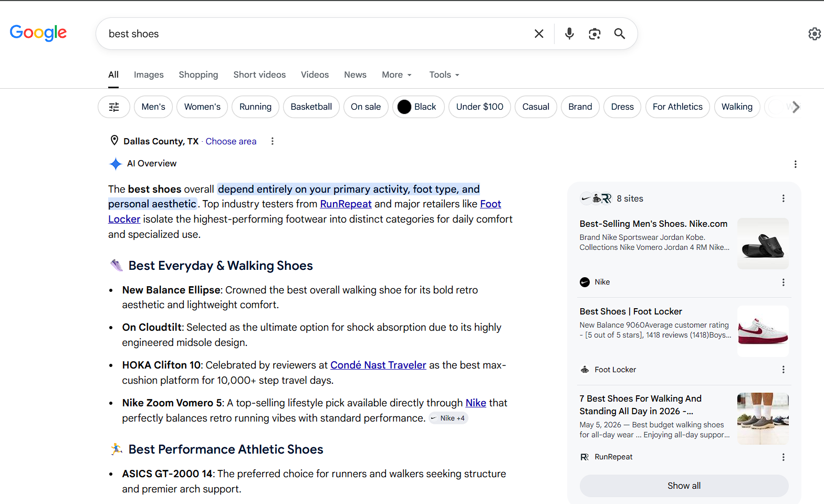Open the all filters slider icon chip
Image resolution: width=824 pixels, height=504 pixels.
click(x=114, y=107)
